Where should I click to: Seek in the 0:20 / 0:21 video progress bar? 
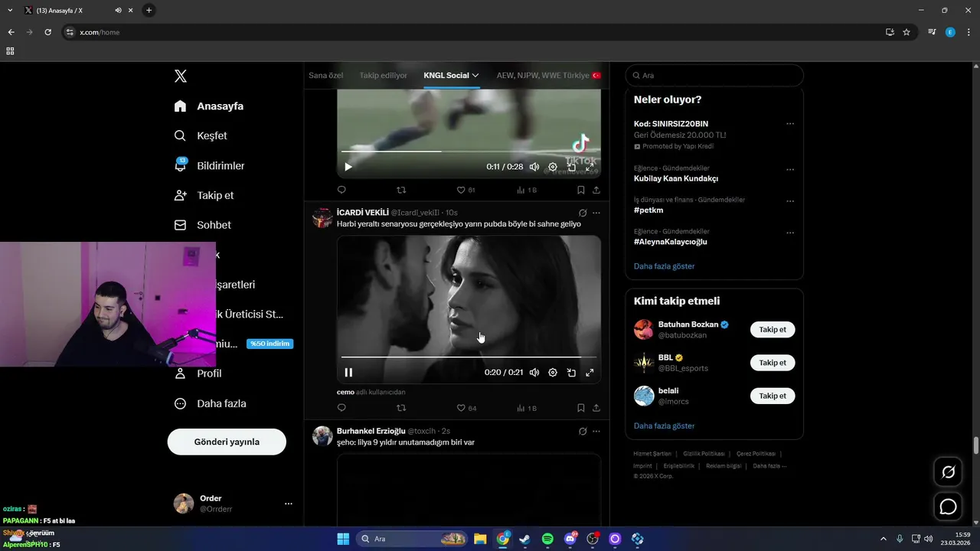click(x=469, y=357)
